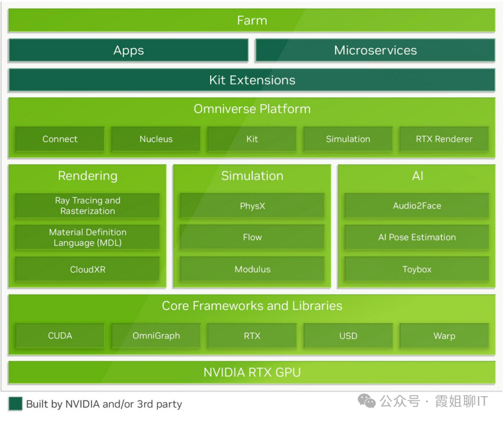The height and width of the screenshot is (421, 504).
Task: Click the Kit box in Omniverse Platform
Action: 252,139
